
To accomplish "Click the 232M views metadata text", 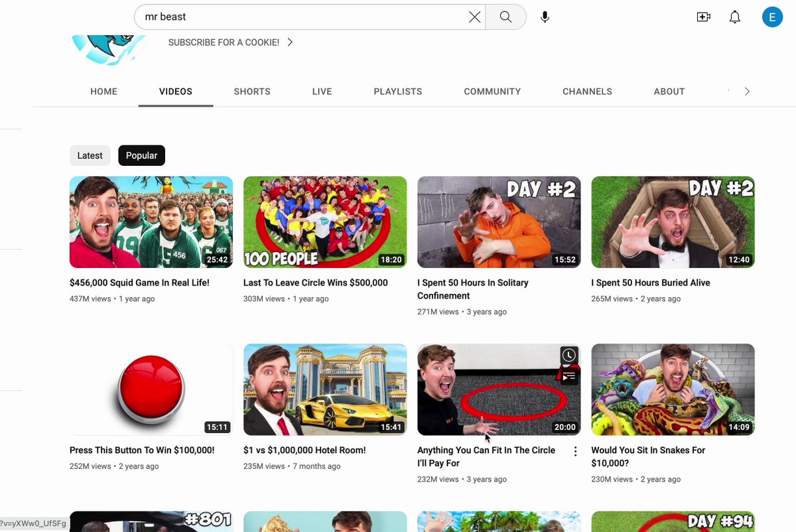I will pos(462,479).
